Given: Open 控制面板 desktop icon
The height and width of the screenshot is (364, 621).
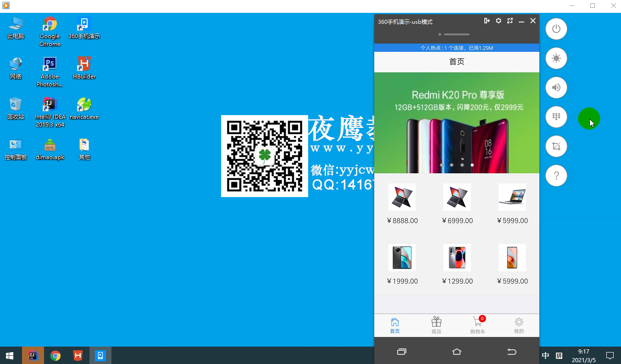Looking at the screenshot, I should click(x=16, y=149).
